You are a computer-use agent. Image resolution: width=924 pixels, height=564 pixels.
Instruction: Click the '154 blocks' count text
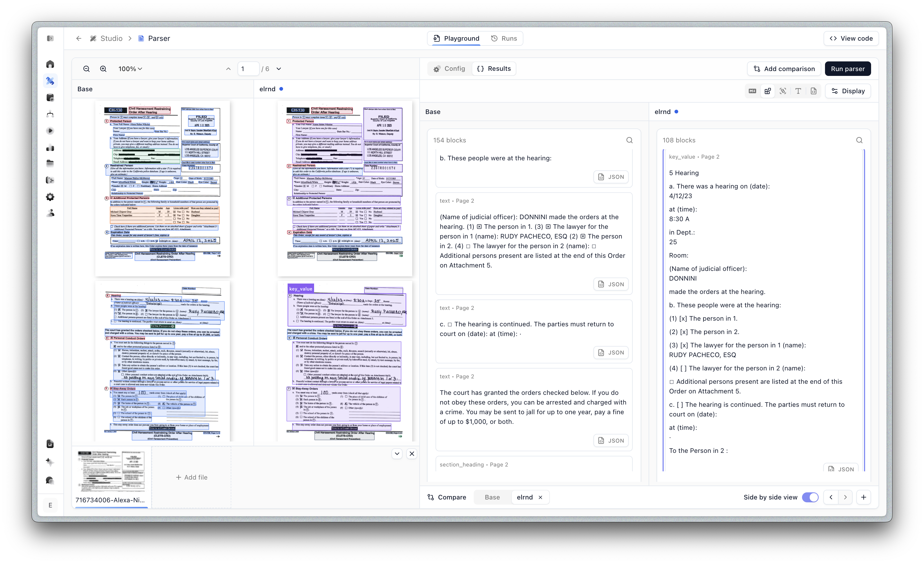pyautogui.click(x=449, y=140)
